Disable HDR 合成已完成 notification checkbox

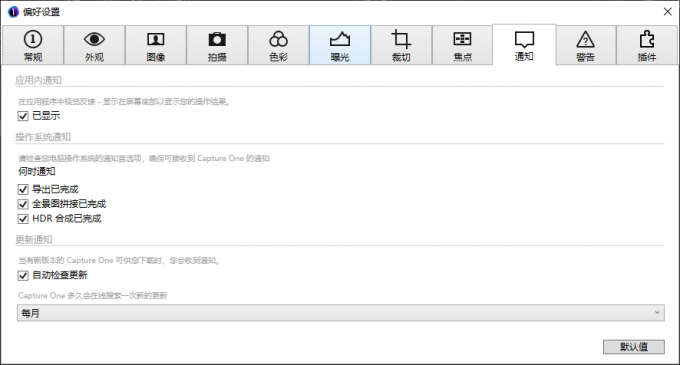click(23, 219)
